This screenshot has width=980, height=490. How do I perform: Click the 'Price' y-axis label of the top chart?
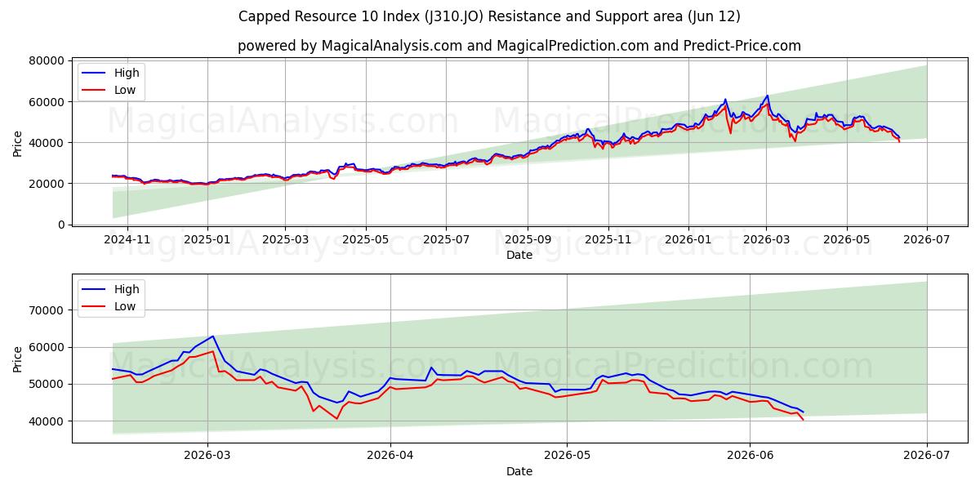point(18,143)
